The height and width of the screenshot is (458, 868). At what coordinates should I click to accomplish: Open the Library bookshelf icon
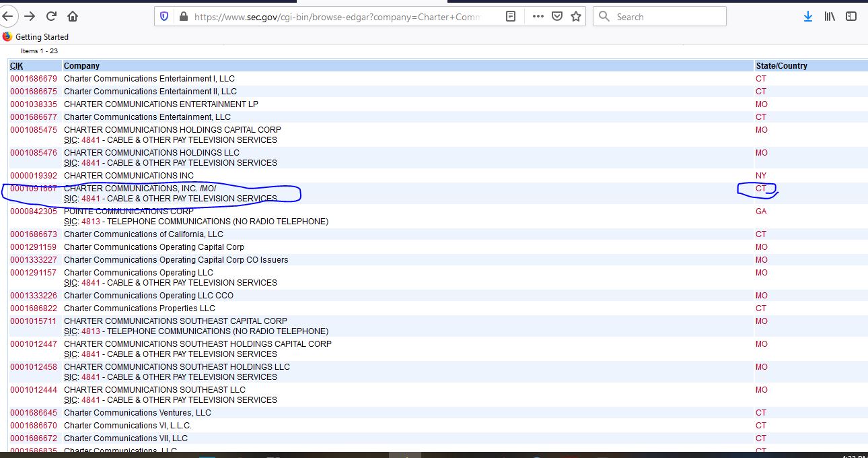coord(830,16)
